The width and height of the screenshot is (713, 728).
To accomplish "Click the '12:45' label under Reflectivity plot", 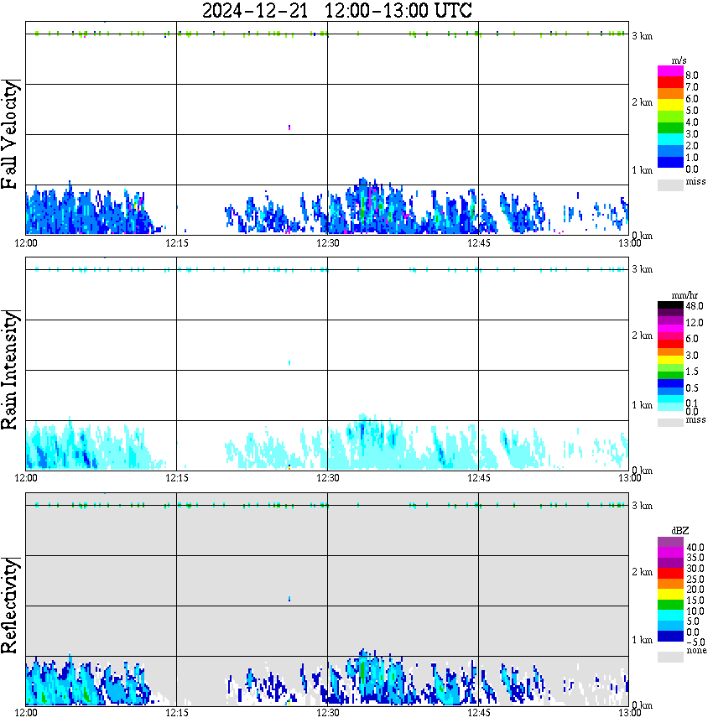I will point(479,713).
